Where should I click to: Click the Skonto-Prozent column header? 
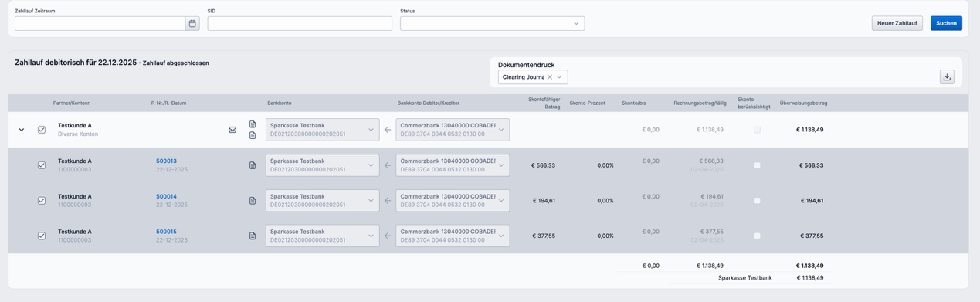[588, 103]
